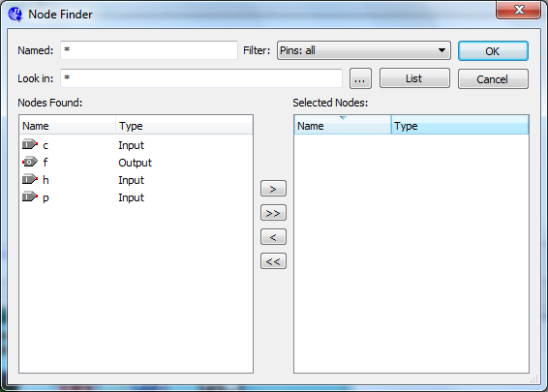This screenshot has height=392, width=548.
Task: Click the Cancel button
Action: coord(493,79)
